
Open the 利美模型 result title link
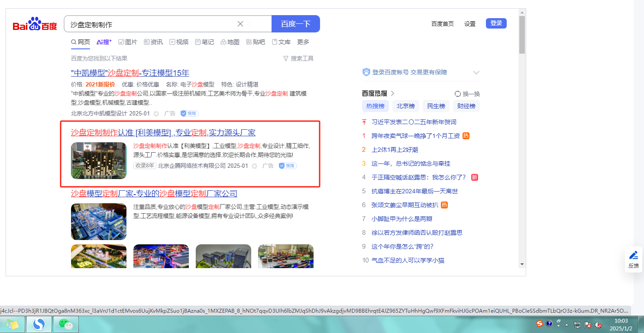tap(163, 132)
